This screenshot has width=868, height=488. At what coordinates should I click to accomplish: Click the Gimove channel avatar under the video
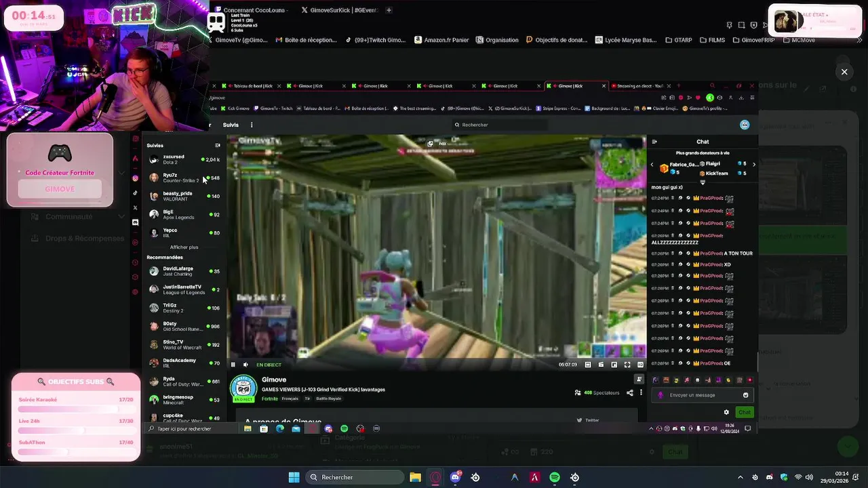point(243,388)
